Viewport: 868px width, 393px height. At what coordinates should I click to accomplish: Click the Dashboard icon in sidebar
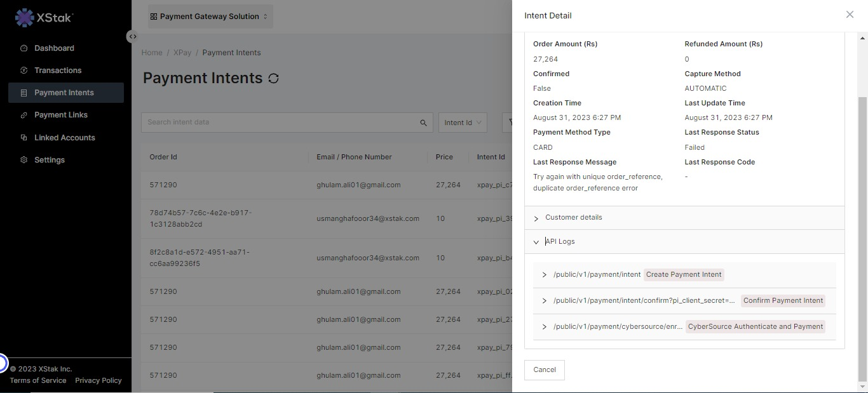(x=24, y=48)
